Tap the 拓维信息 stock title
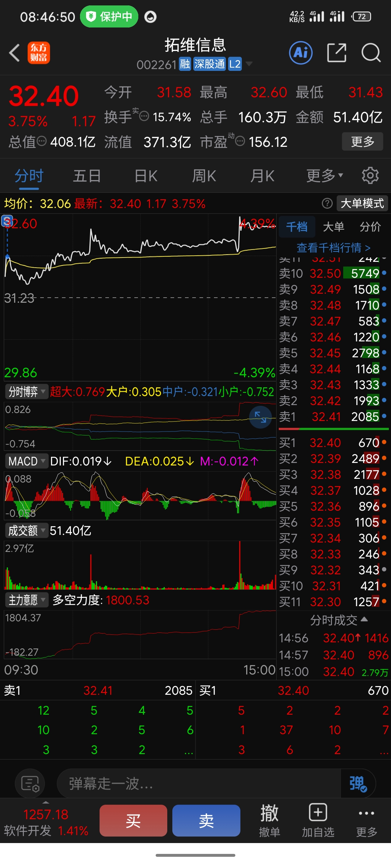The image size is (391, 868). (x=195, y=45)
